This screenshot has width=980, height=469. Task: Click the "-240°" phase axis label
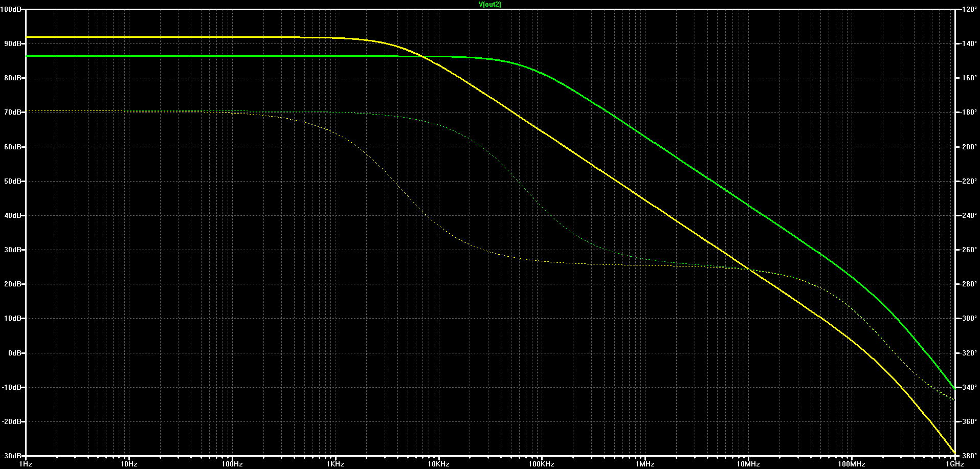(x=968, y=215)
